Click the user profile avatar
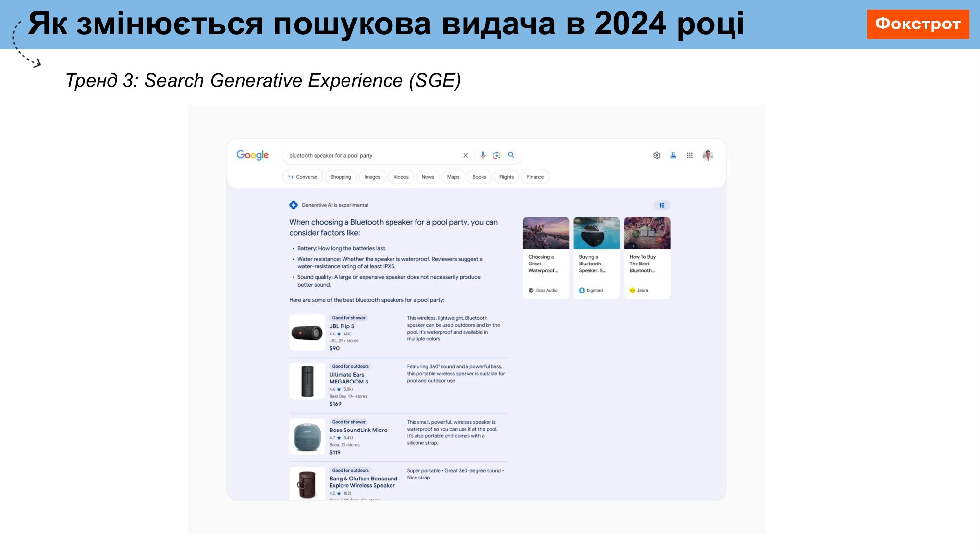This screenshot has width=980, height=551. 708,155
